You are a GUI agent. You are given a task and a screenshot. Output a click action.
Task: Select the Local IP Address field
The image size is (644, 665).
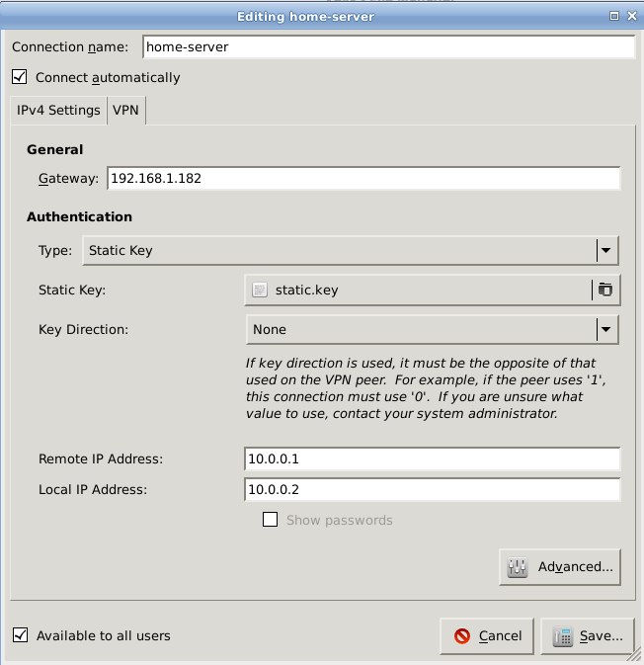coord(432,489)
